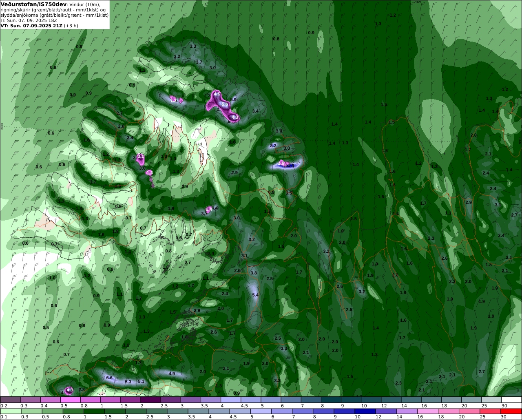Pick the light blue 4 swatch in snow legend

tap(231, 400)
